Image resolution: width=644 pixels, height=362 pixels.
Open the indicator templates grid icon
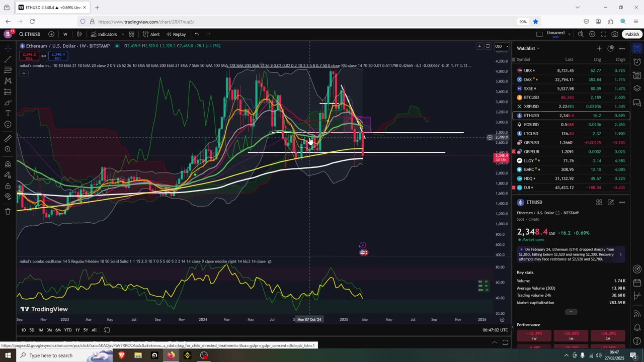coord(131,34)
